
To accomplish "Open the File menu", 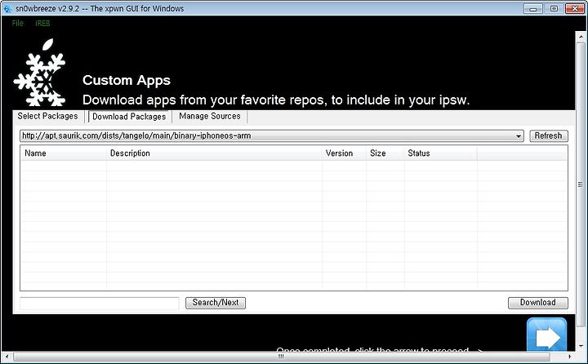I will 18,23.
